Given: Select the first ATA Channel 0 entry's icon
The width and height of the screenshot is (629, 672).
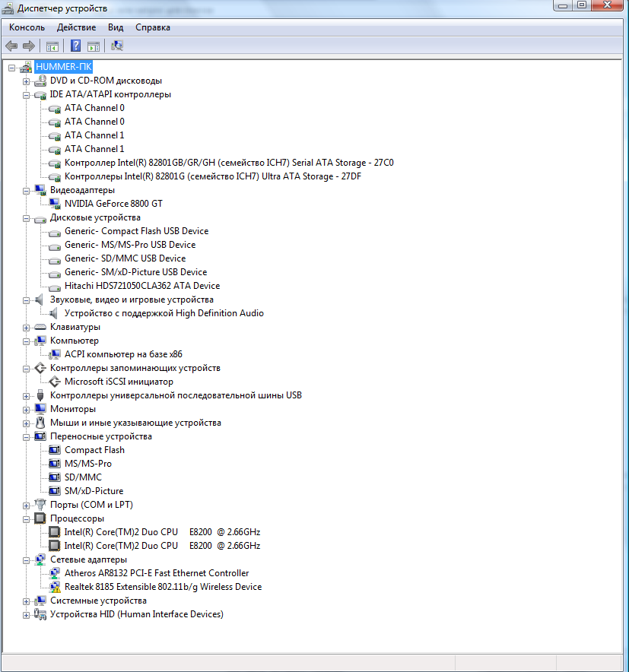Looking at the screenshot, I should tap(55, 109).
